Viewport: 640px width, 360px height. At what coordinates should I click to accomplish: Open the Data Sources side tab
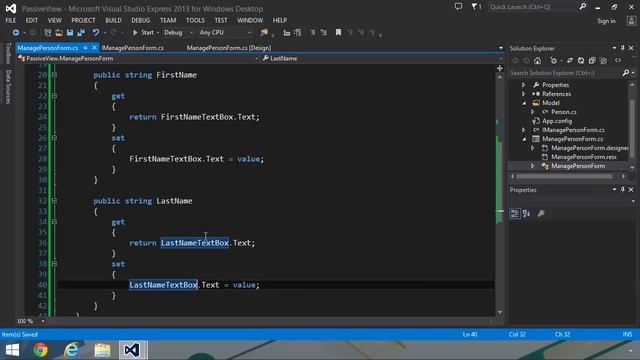(7, 87)
